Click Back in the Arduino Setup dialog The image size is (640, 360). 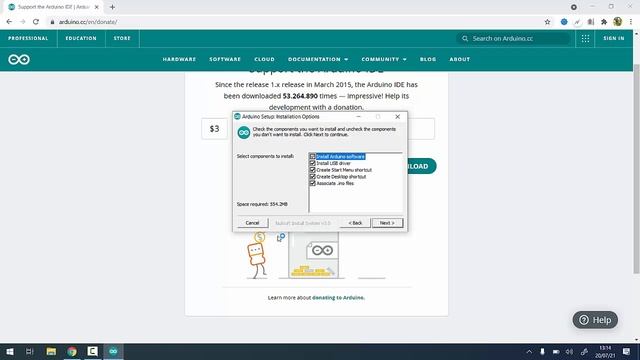coord(355,223)
